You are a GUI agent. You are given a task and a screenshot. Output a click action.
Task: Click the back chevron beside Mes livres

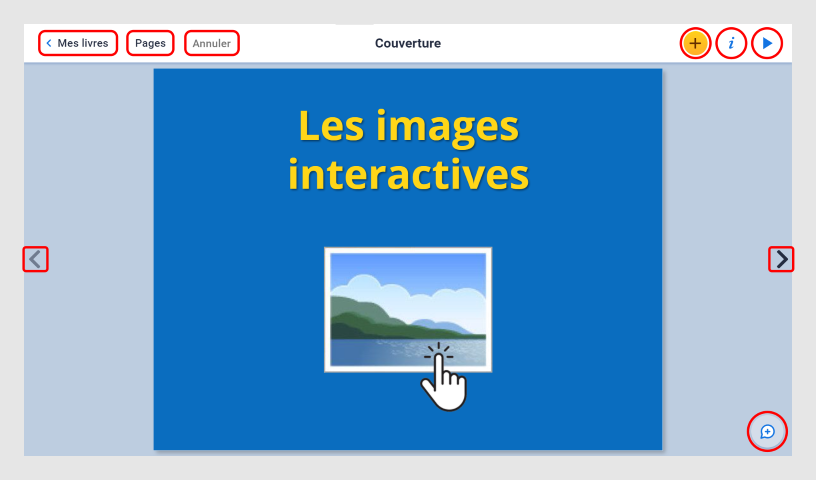click(49, 44)
